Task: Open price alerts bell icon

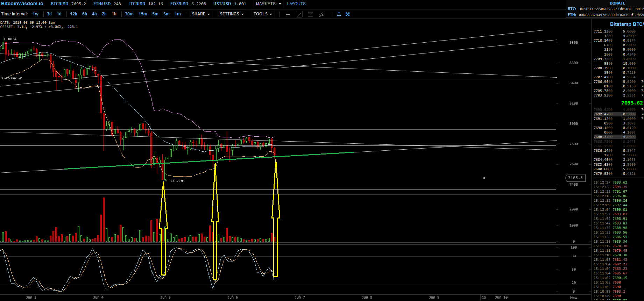Action: [339, 14]
